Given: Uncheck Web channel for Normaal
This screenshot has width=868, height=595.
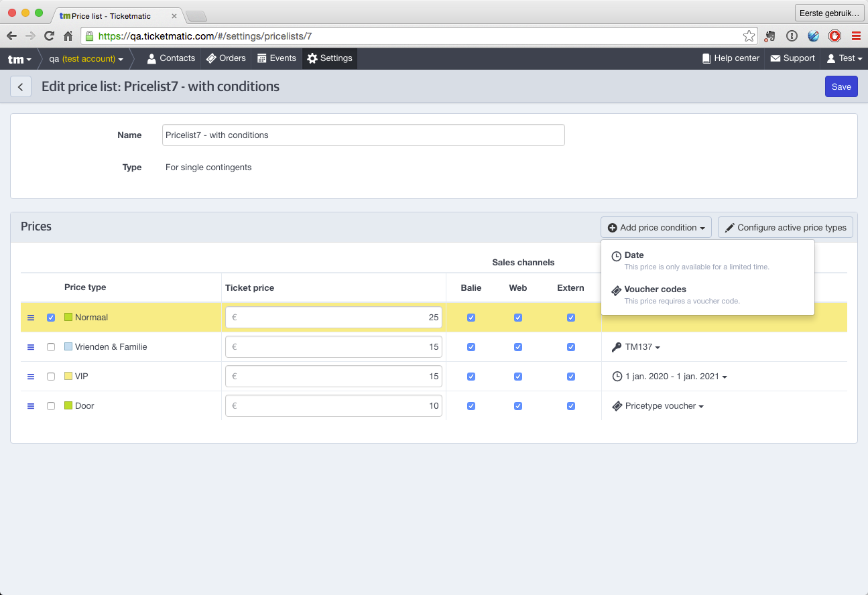Looking at the screenshot, I should point(518,318).
